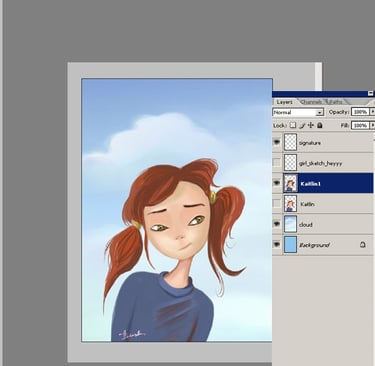Image resolution: width=375 pixels, height=366 pixels.
Task: Click the Background layer lock icon
Action: tap(363, 245)
